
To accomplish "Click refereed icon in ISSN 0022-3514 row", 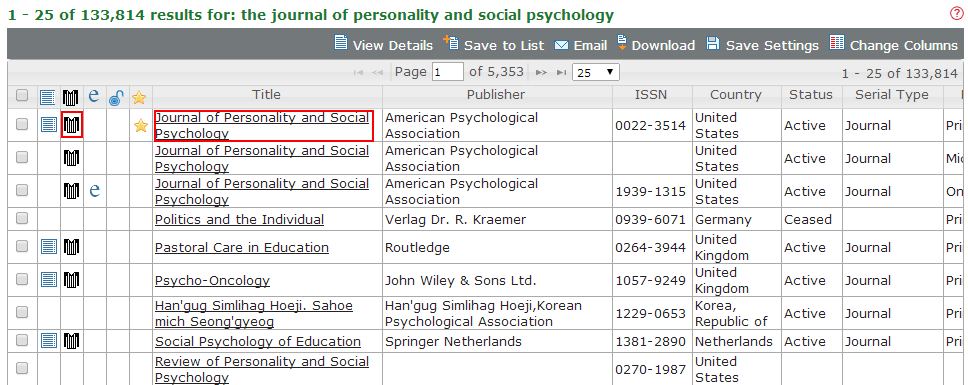I will [72, 126].
